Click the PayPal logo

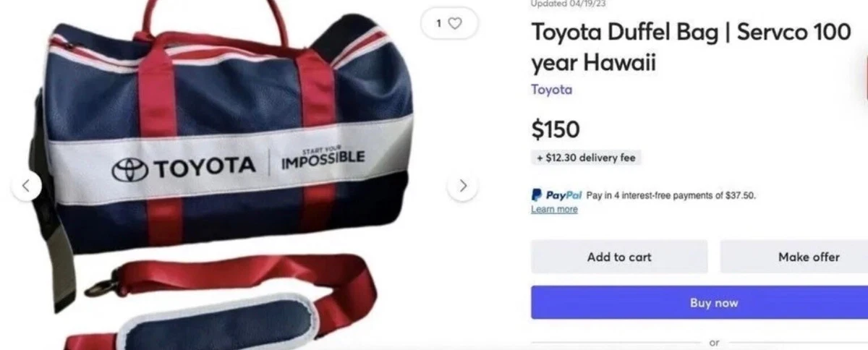(556, 195)
